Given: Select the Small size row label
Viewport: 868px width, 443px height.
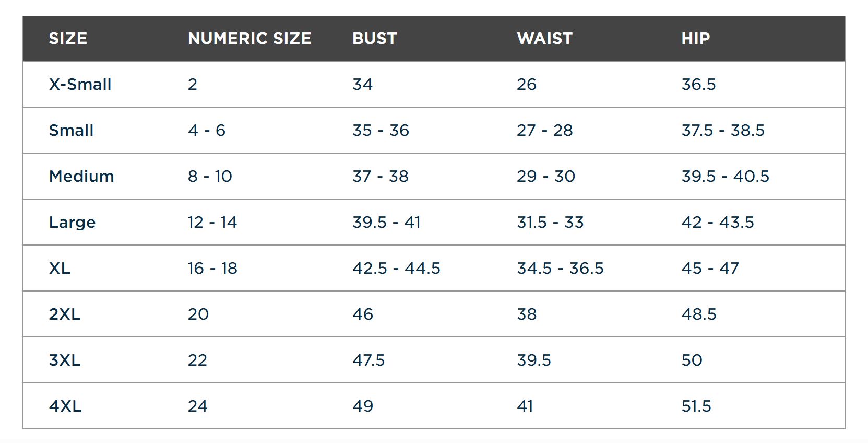Looking at the screenshot, I should tap(71, 131).
